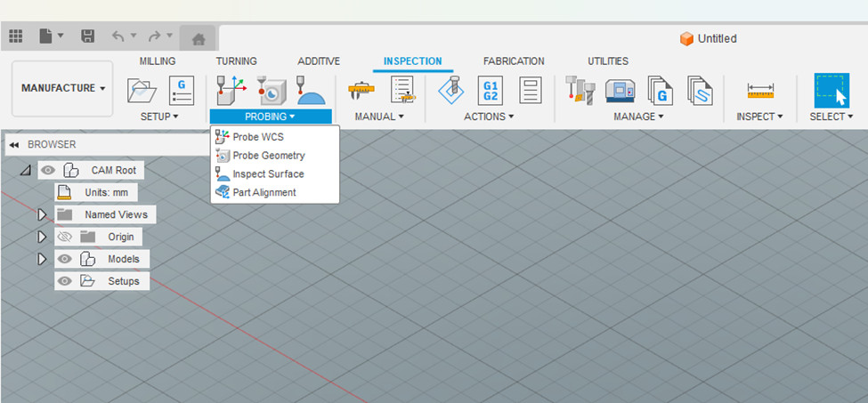
Task: Click the Manual Inspection caliper icon
Action: [x=361, y=90]
